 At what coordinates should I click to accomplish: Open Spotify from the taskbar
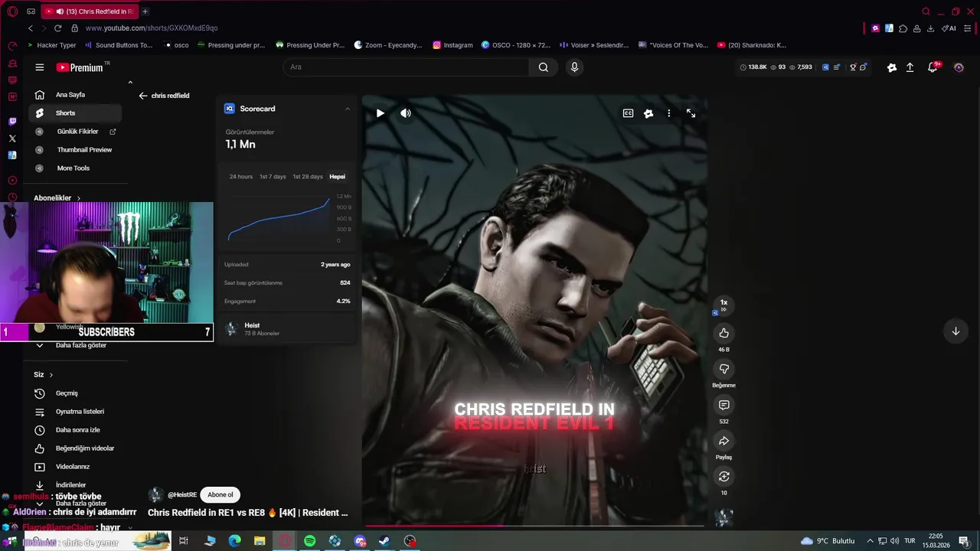click(309, 541)
